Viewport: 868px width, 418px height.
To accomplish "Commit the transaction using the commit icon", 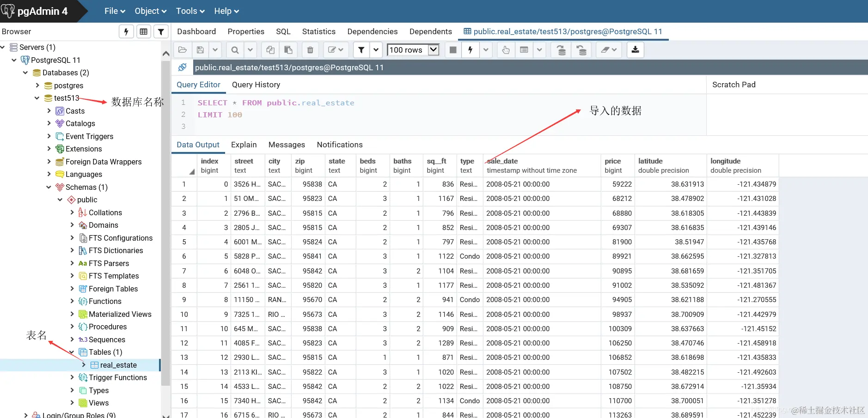I will click(561, 50).
